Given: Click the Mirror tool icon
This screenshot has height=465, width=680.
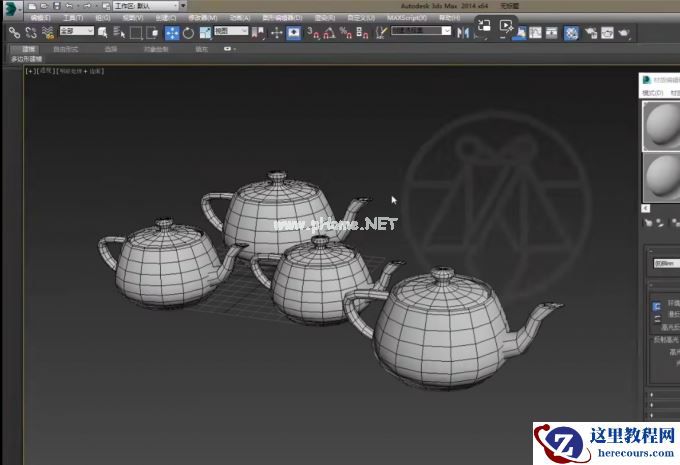Looking at the screenshot, I should 463,33.
